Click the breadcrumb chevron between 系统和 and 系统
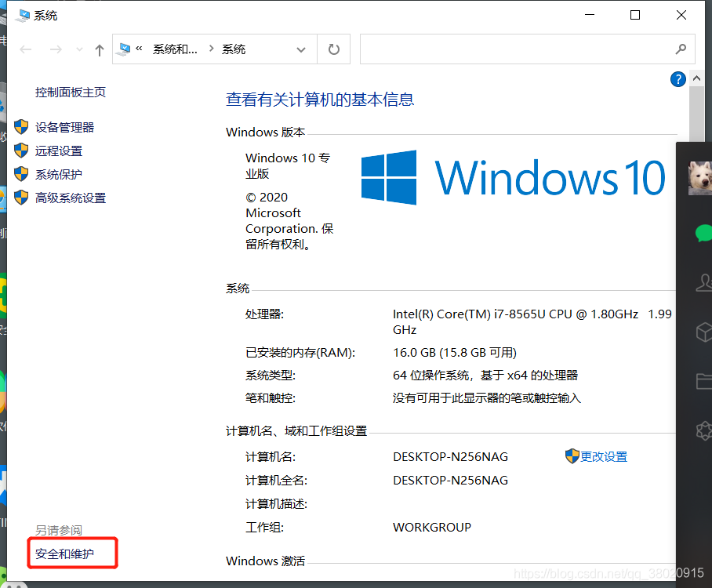712x588 pixels. [x=211, y=48]
